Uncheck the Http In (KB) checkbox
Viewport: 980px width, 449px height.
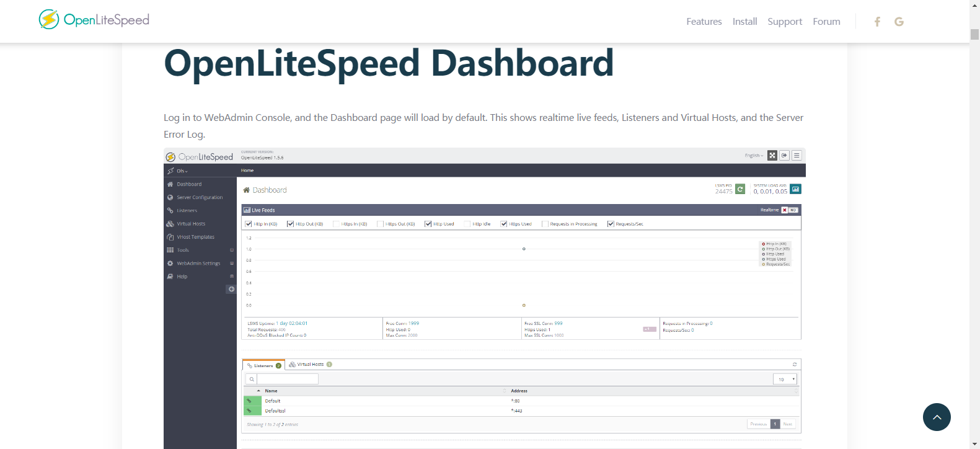click(x=249, y=224)
